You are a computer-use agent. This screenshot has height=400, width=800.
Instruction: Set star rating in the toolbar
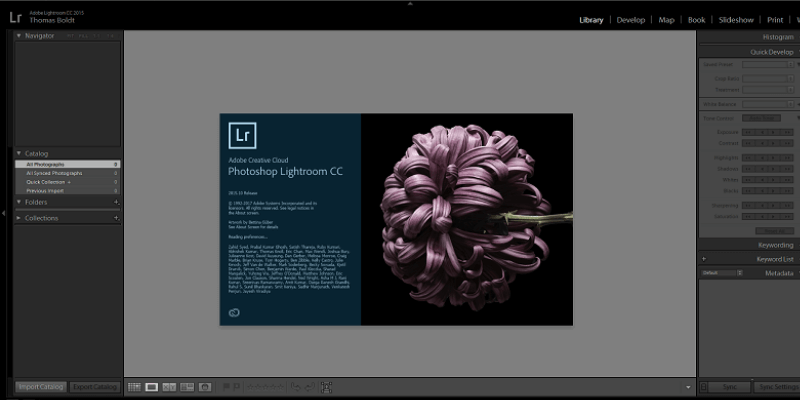pyautogui.click(x=265, y=387)
